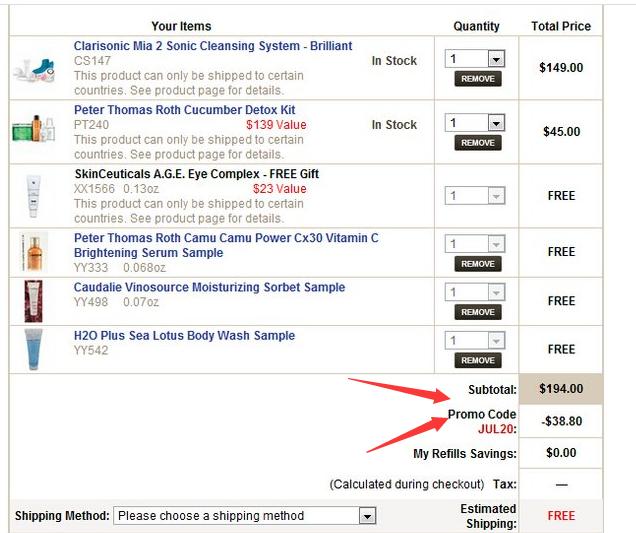Click the SkinCeuticals Eye Complex thumbnail
Image resolution: width=636 pixels, height=533 pixels.
(x=33, y=196)
